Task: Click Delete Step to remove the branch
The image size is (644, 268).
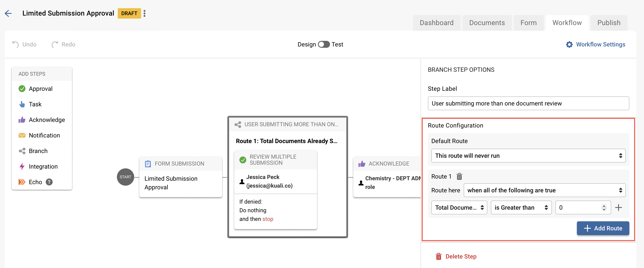Action: click(x=461, y=256)
